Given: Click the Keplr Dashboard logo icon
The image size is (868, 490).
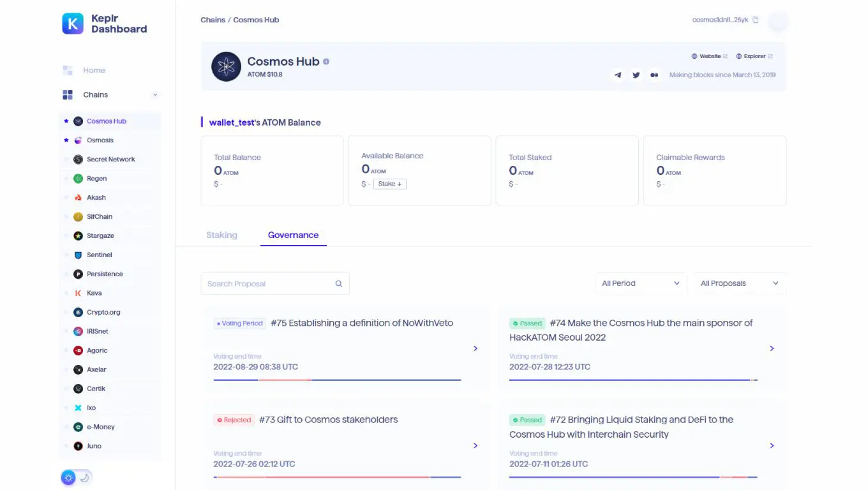Looking at the screenshot, I should [x=73, y=24].
